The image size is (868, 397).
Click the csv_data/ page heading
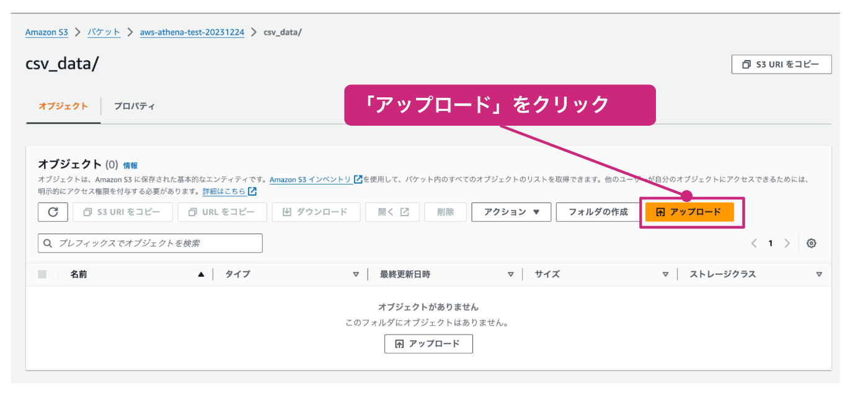tap(62, 64)
